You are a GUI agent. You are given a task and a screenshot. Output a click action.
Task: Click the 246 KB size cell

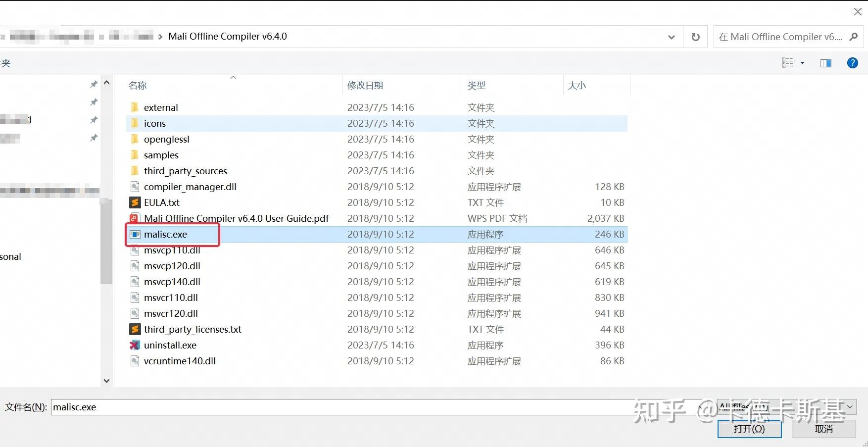click(x=610, y=234)
